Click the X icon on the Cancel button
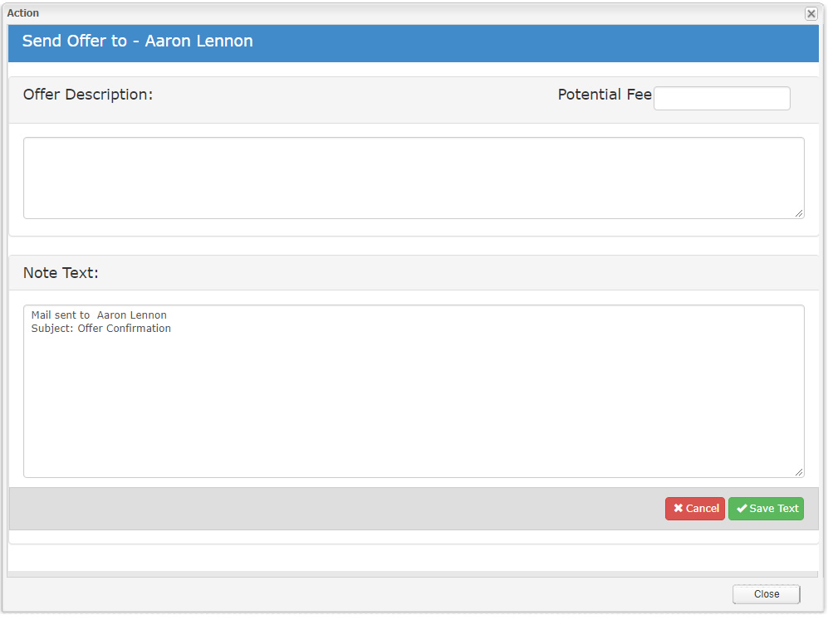828x644 pixels. pyautogui.click(x=679, y=509)
